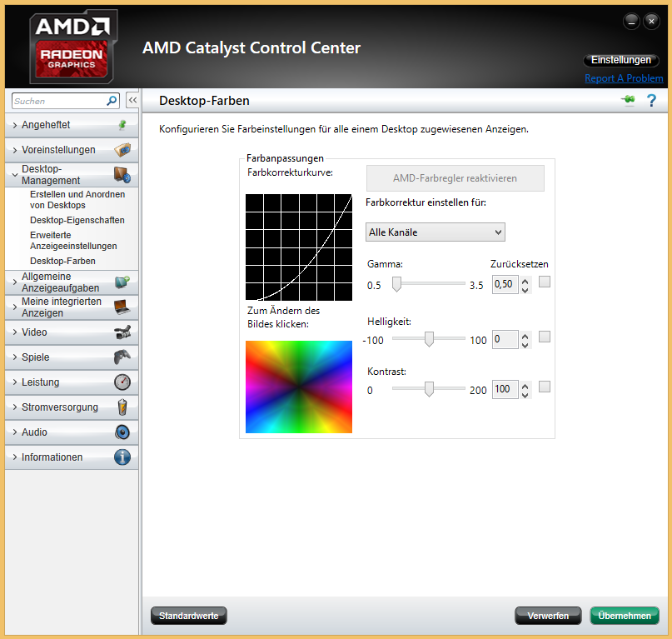Expand the Informationen section
The height and width of the screenshot is (639, 672).
click(15, 457)
